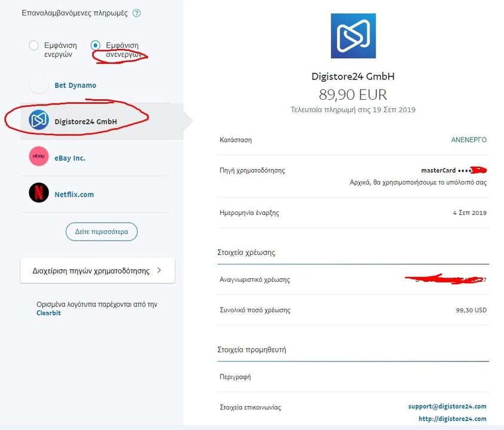The width and height of the screenshot is (504, 430).
Task: Click the Digistore24 logo in the merchant list
Action: [39, 120]
